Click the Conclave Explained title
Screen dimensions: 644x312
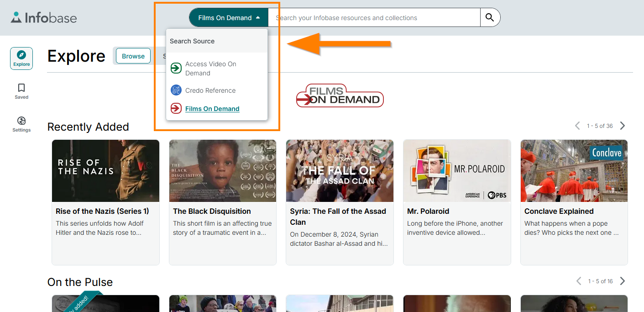(x=559, y=211)
